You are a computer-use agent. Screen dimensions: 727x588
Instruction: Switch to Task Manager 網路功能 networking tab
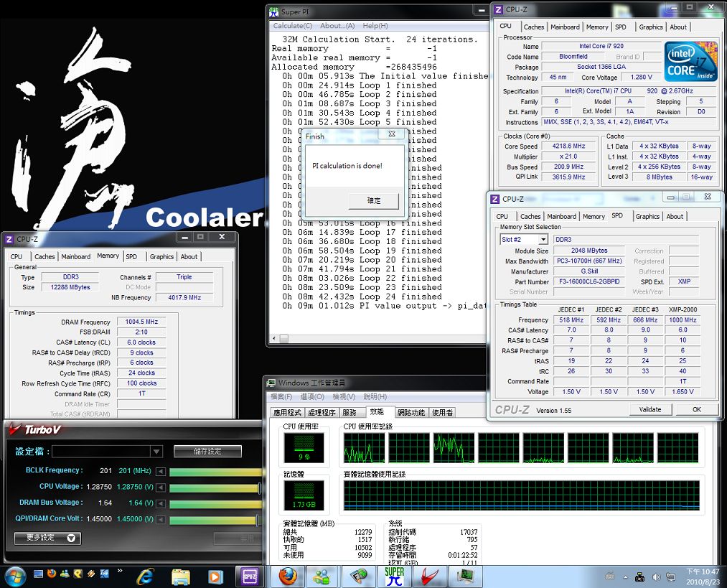coord(411,412)
